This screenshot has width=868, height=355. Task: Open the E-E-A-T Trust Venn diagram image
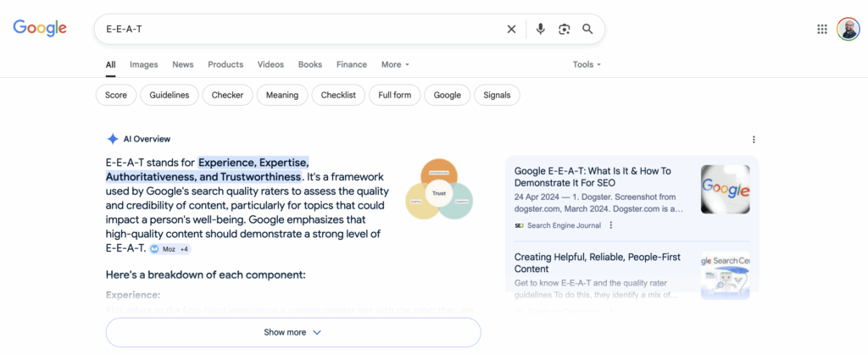pos(439,190)
